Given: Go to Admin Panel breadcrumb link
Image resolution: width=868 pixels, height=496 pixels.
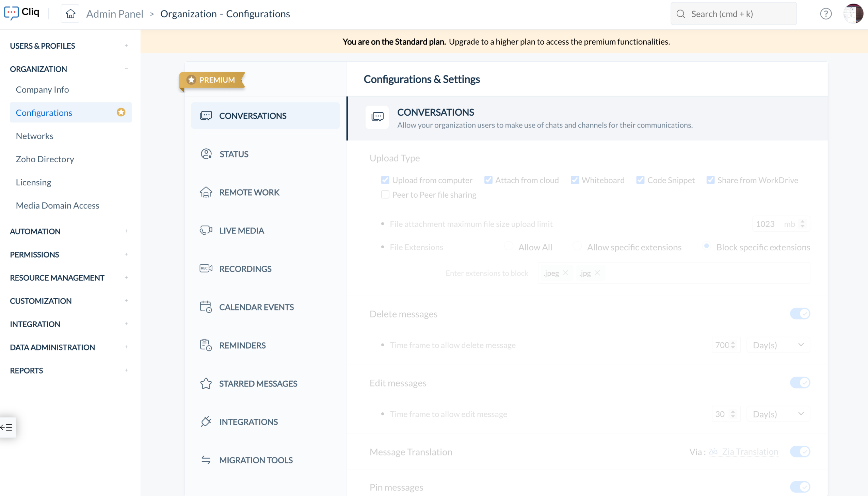Looking at the screenshot, I should coord(114,14).
